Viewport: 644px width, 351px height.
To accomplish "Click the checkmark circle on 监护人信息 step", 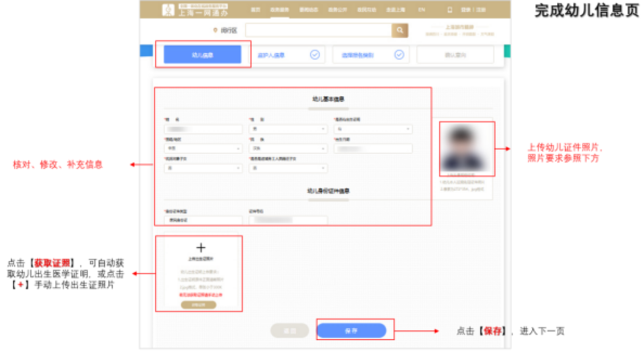I will click(x=315, y=55).
